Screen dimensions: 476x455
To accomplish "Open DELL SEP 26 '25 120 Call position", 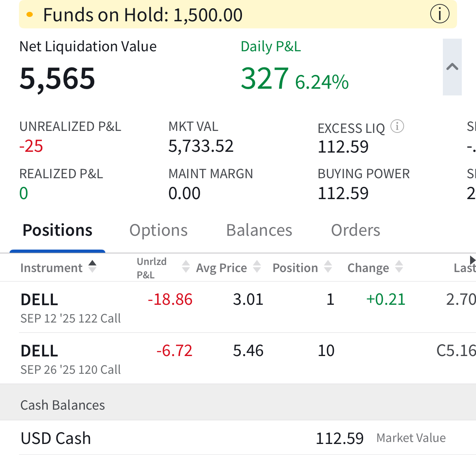I will pyautogui.click(x=70, y=359).
